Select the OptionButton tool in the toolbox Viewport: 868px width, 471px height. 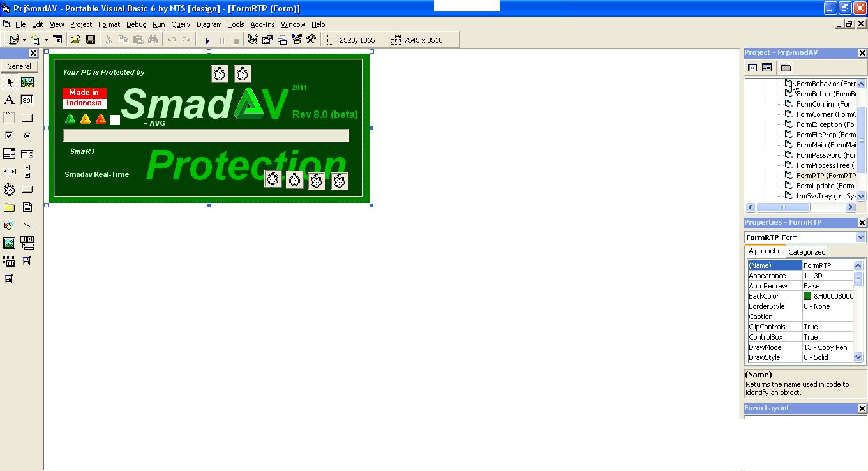pyautogui.click(x=27, y=136)
